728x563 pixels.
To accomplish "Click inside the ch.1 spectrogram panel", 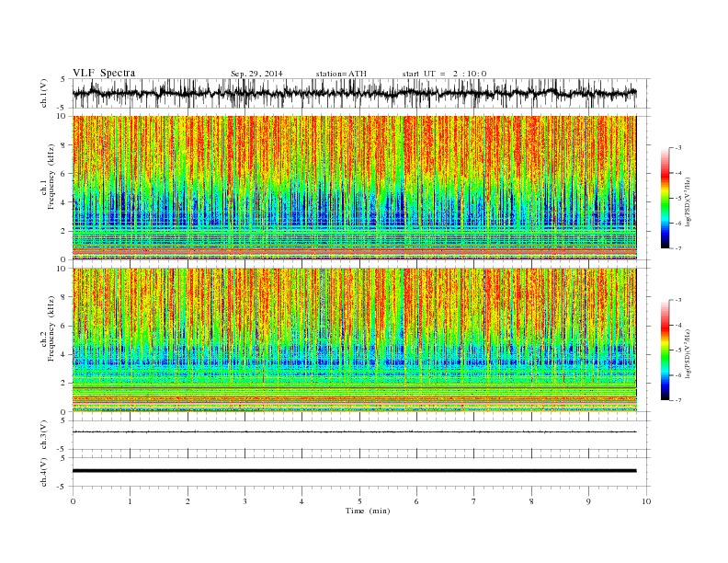I will pos(355,187).
